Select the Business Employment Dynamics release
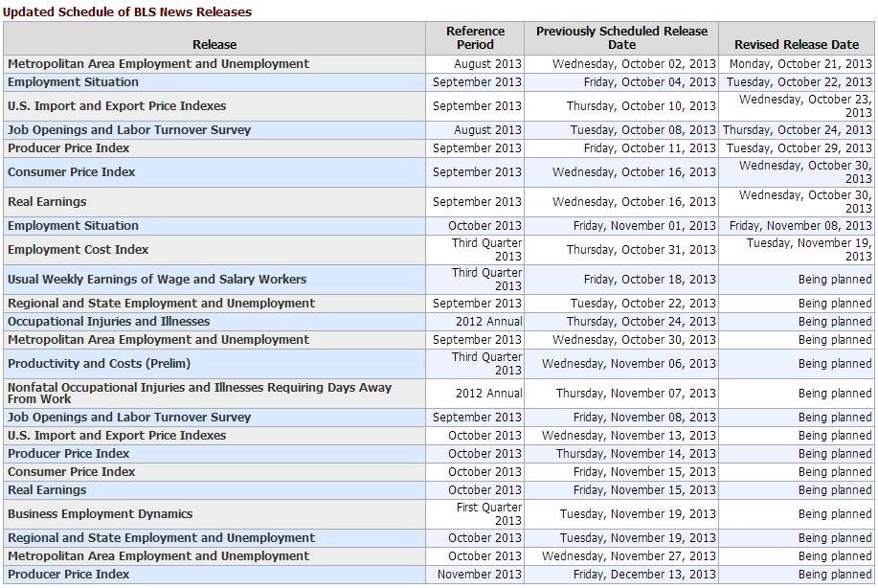 101,514
